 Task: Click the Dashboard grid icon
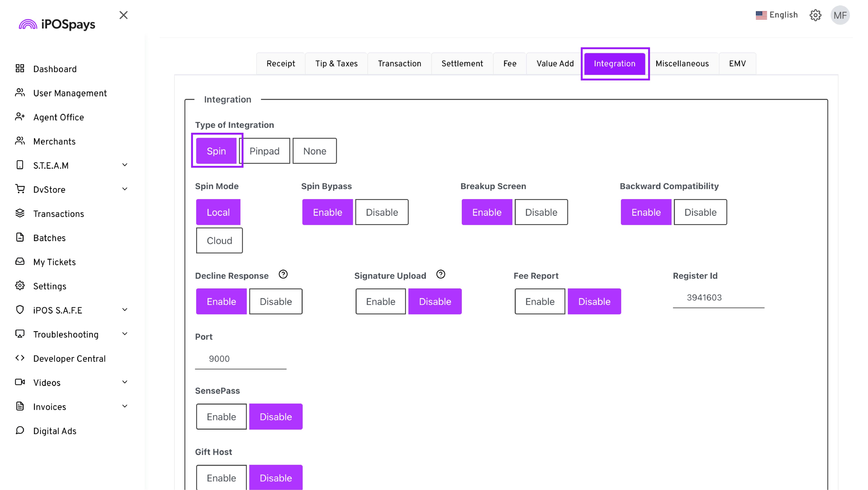pos(20,69)
